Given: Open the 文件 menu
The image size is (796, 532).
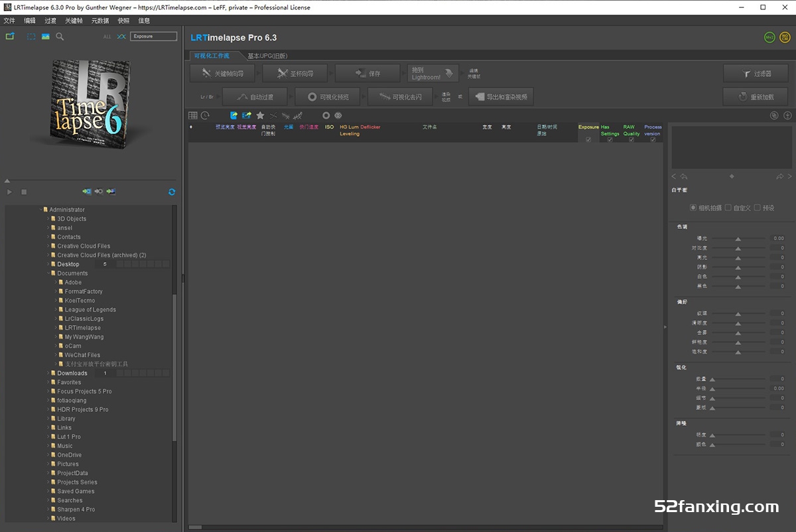Looking at the screenshot, I should 9,21.
